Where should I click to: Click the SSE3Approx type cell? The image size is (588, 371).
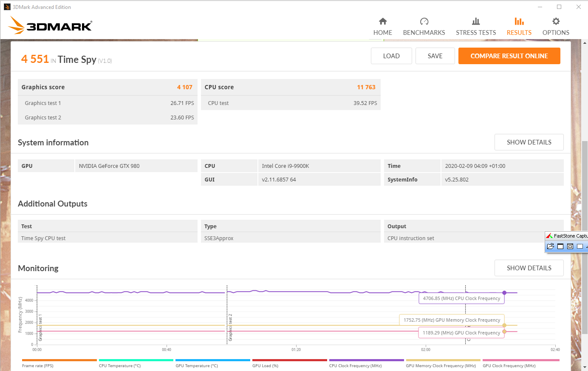pyautogui.click(x=291, y=238)
